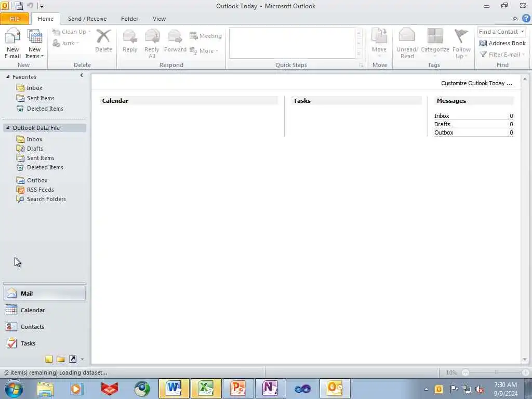Switch to the Send / Receive tab
Image resolution: width=532 pixels, height=399 pixels.
pyautogui.click(x=87, y=19)
